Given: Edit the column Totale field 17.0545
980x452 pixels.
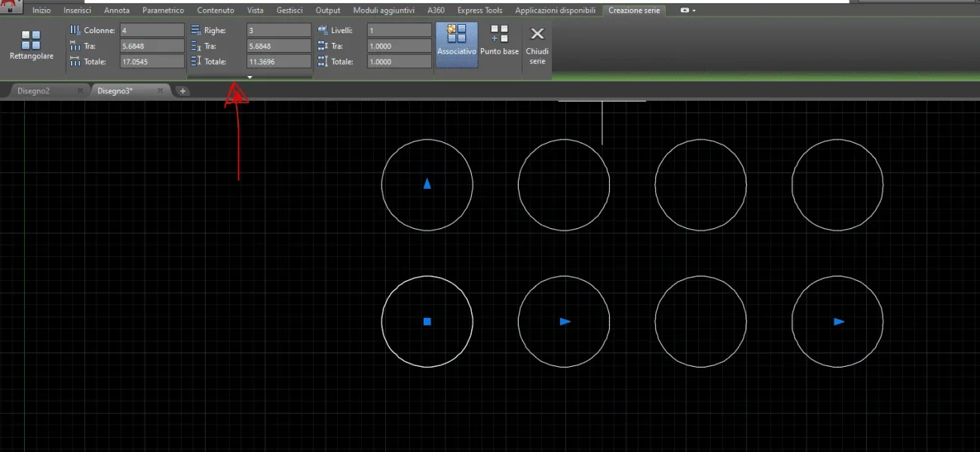Looking at the screenshot, I should pos(152,62).
